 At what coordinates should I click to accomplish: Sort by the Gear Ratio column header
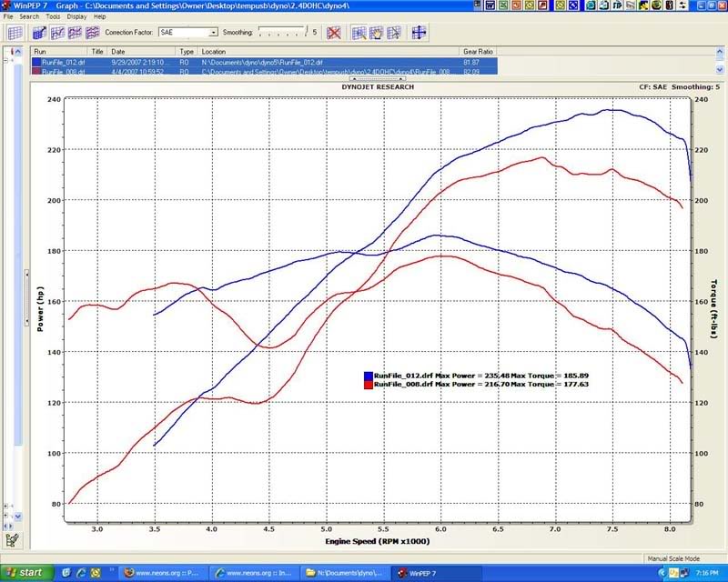(479, 52)
